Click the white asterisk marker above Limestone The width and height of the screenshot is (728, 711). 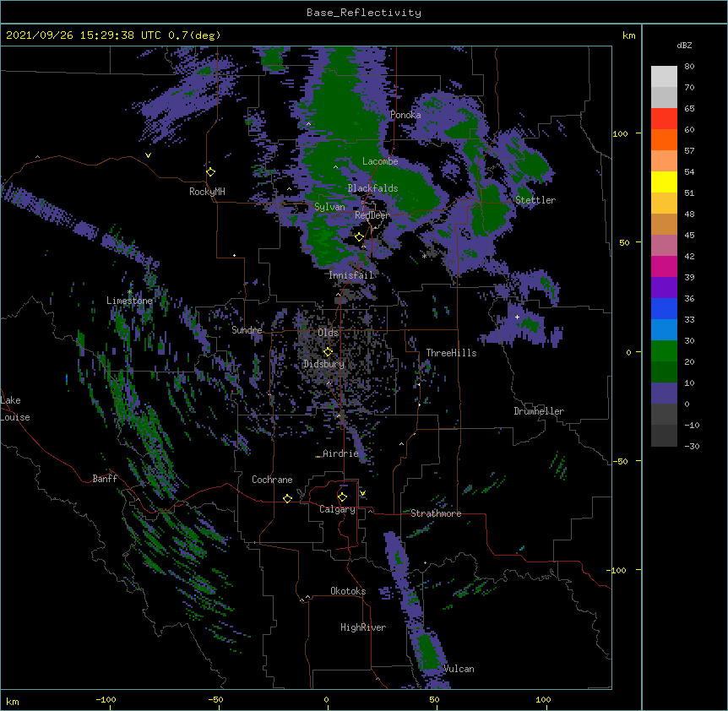130,292
